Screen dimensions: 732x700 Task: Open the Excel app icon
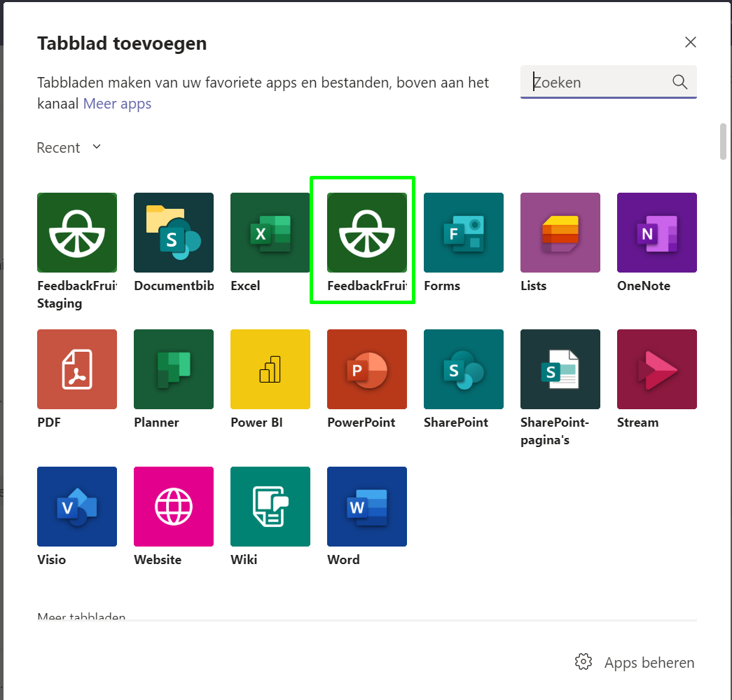(270, 233)
